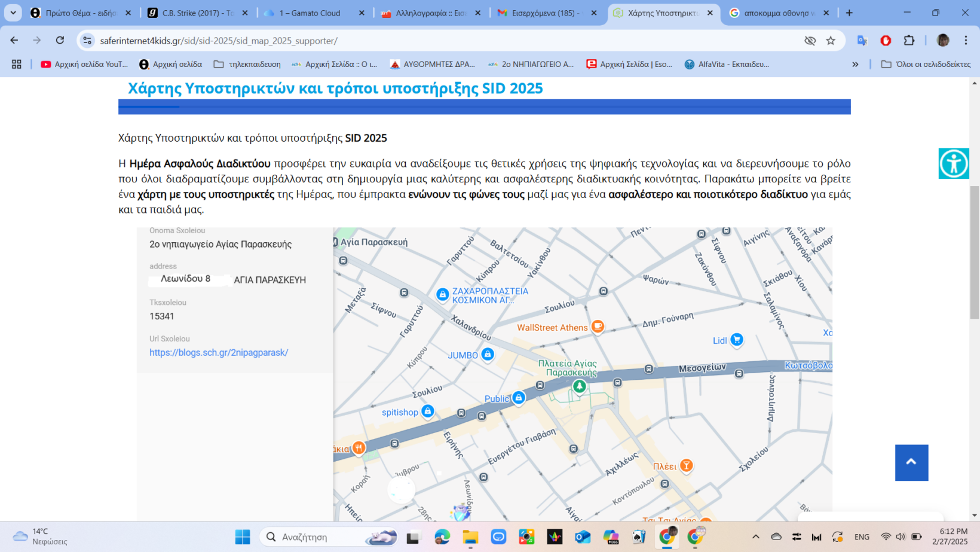Select the JUMBO shop marker on map
The width and height of the screenshot is (980, 552).
click(x=488, y=354)
